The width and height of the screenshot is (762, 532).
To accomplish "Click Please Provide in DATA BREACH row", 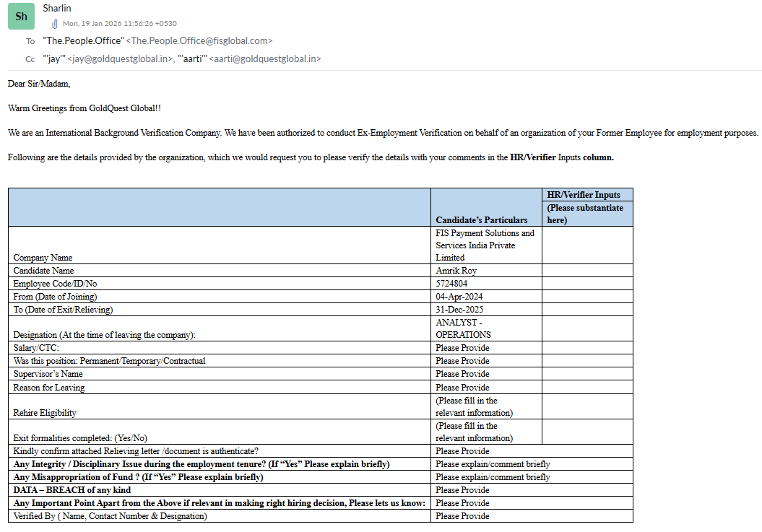I will click(x=462, y=490).
